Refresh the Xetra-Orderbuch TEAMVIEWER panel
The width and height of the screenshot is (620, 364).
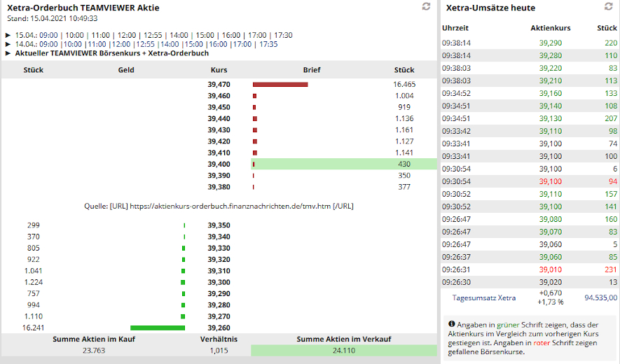(426, 6)
